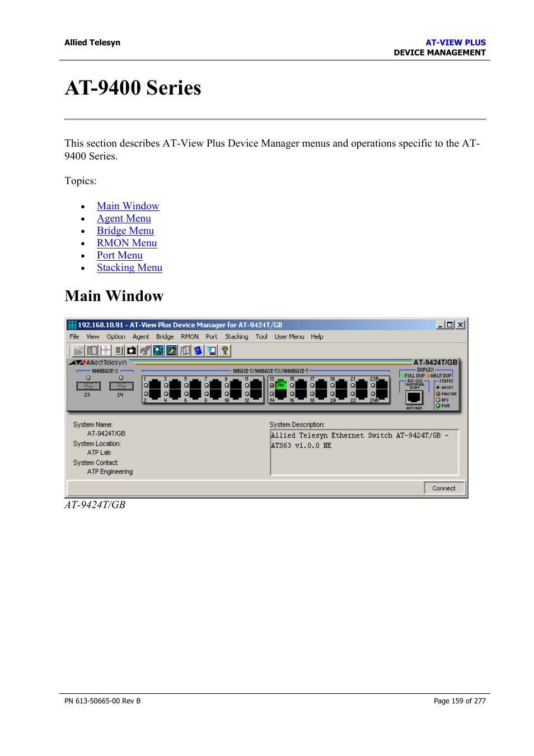
Task: Follow the Agent Menu topic link
Action: (x=124, y=218)
